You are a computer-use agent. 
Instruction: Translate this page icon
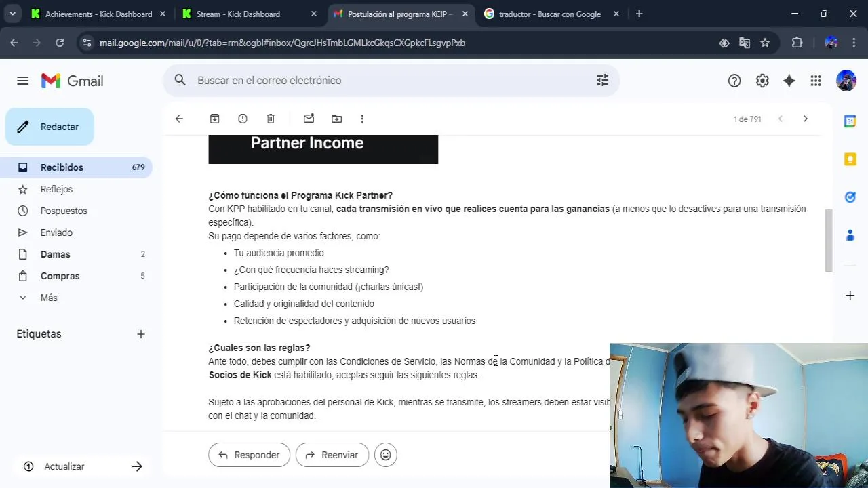tap(745, 43)
